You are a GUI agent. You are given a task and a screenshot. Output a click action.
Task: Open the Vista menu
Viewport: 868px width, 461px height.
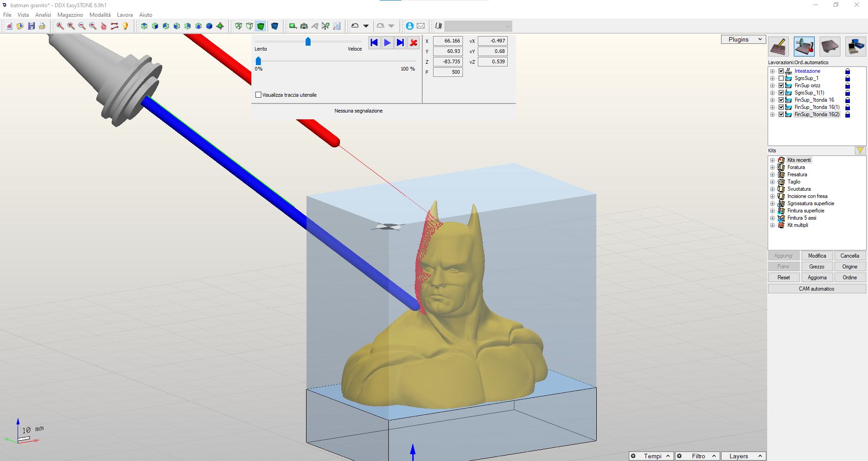(23, 15)
